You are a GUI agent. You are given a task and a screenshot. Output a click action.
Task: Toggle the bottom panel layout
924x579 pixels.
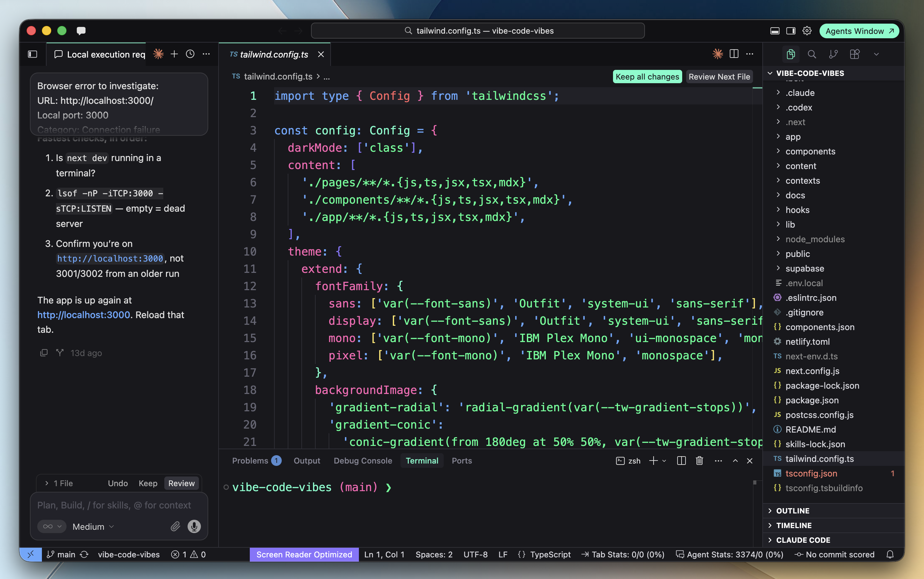[x=775, y=31]
